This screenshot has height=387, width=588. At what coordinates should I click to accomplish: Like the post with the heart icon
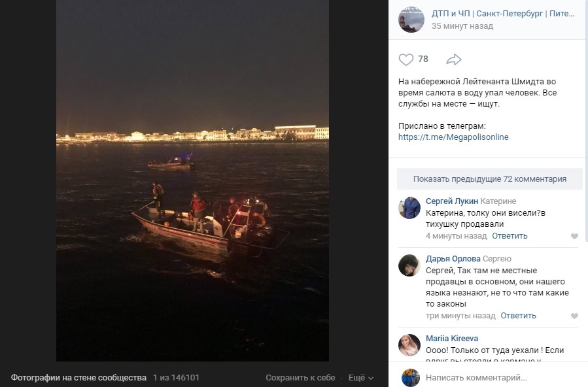406,59
